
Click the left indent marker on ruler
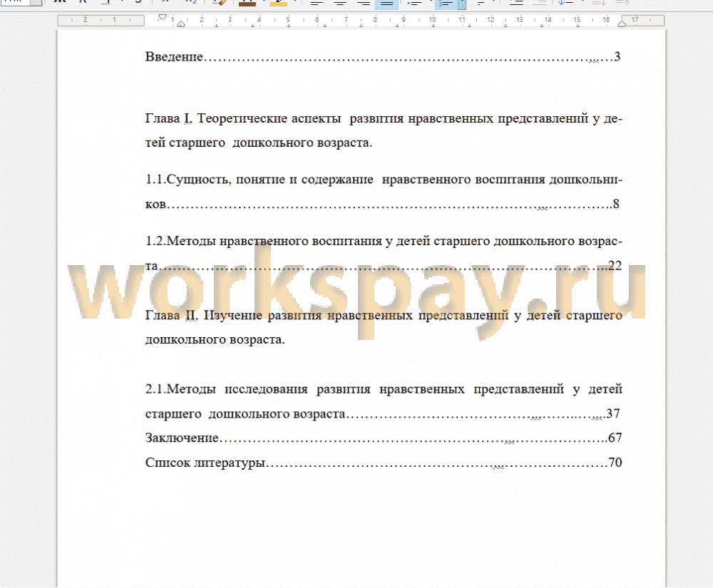(x=181, y=24)
